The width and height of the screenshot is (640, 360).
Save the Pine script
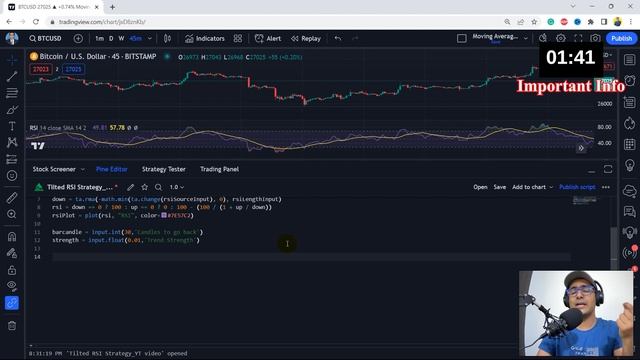[x=500, y=187]
